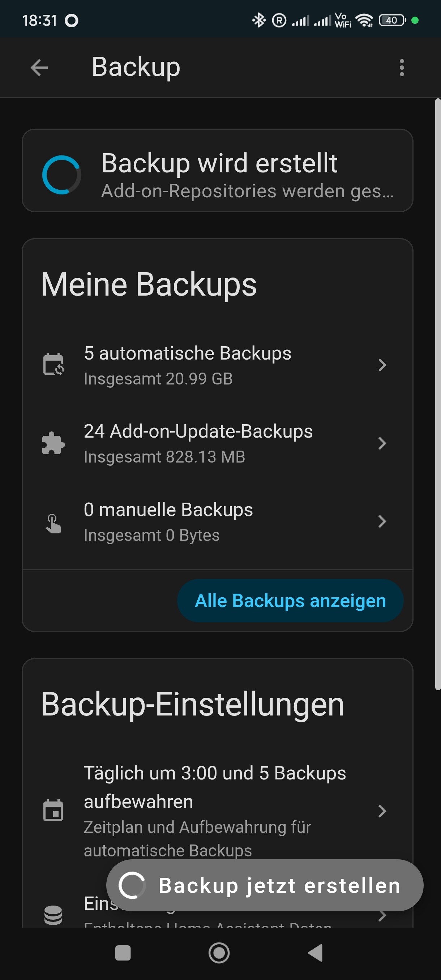The width and height of the screenshot is (441, 980).
Task: Tap the backup progress spinner icon
Action: [61, 175]
